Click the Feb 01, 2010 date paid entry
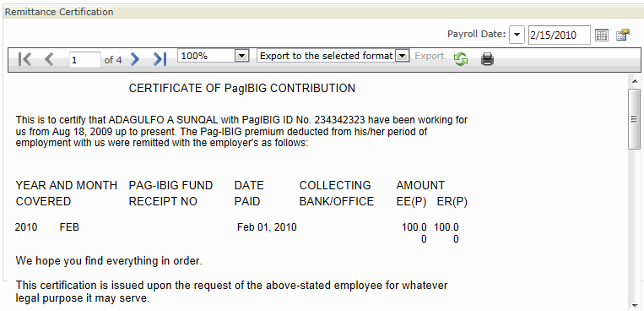 tap(267, 227)
